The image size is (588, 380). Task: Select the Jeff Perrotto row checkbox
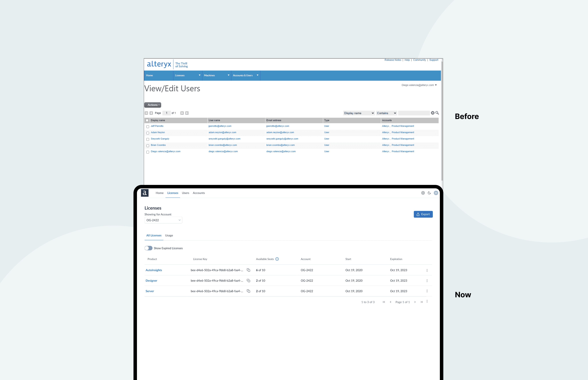148,127
